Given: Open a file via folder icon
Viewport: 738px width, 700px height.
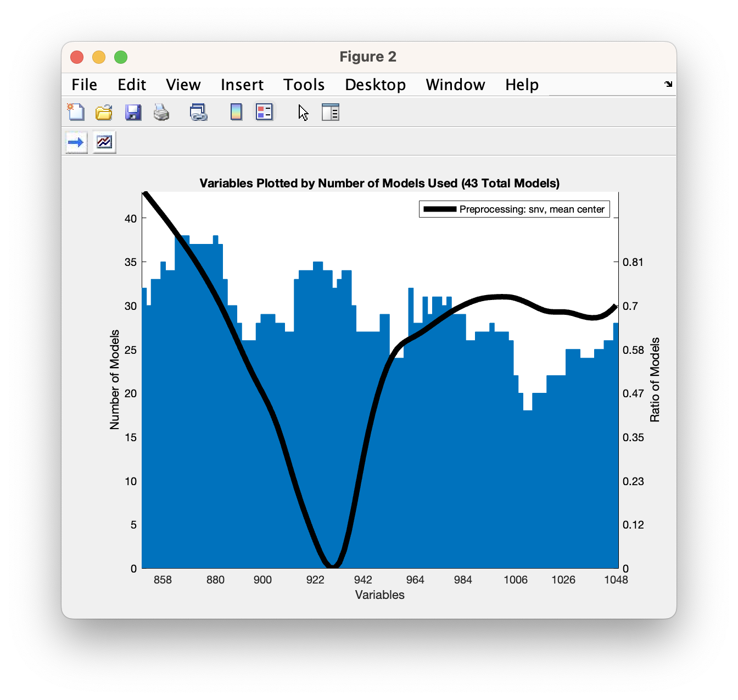Looking at the screenshot, I should pos(104,112).
